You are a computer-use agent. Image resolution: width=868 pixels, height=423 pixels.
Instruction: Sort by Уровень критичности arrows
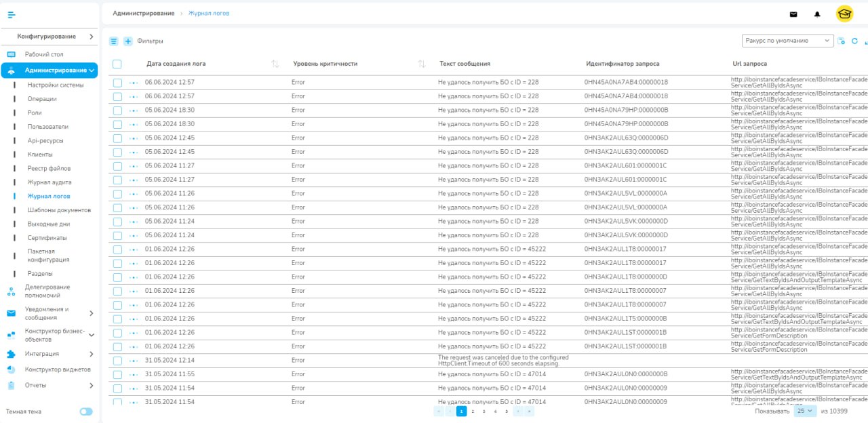pos(421,64)
